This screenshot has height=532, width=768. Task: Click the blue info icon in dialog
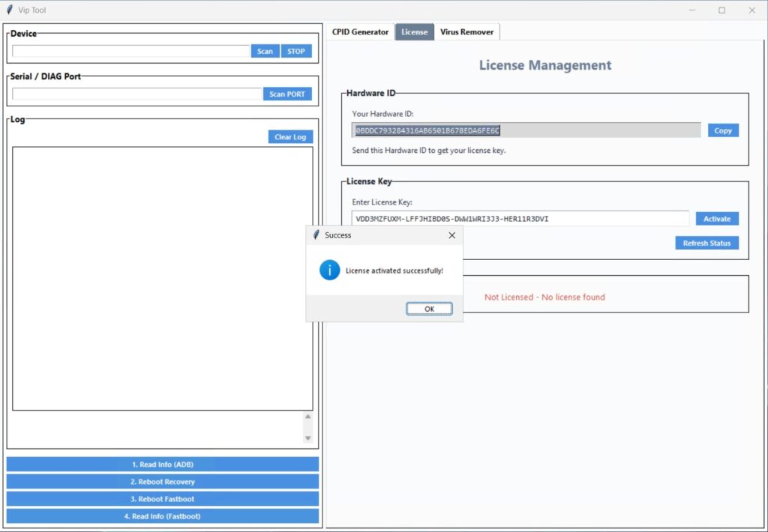[329, 270]
